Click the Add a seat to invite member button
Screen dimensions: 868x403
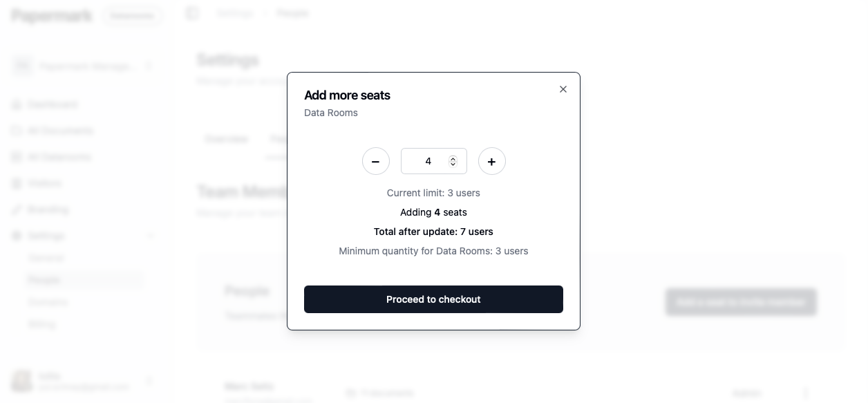pos(741,302)
